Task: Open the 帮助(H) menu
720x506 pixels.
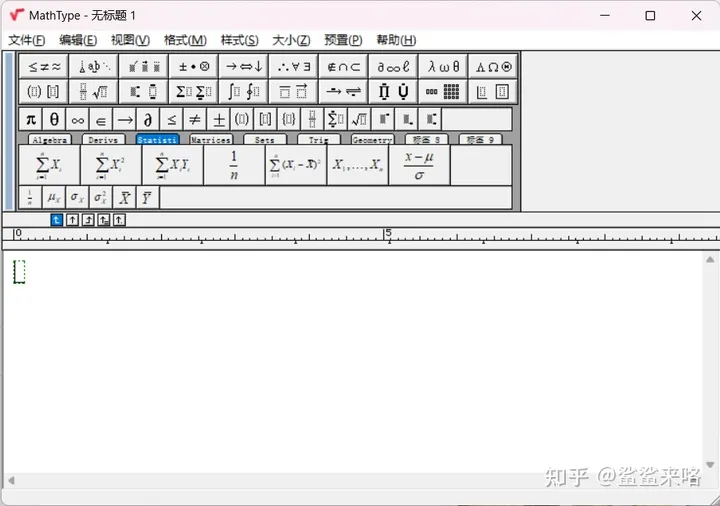Action: click(396, 40)
